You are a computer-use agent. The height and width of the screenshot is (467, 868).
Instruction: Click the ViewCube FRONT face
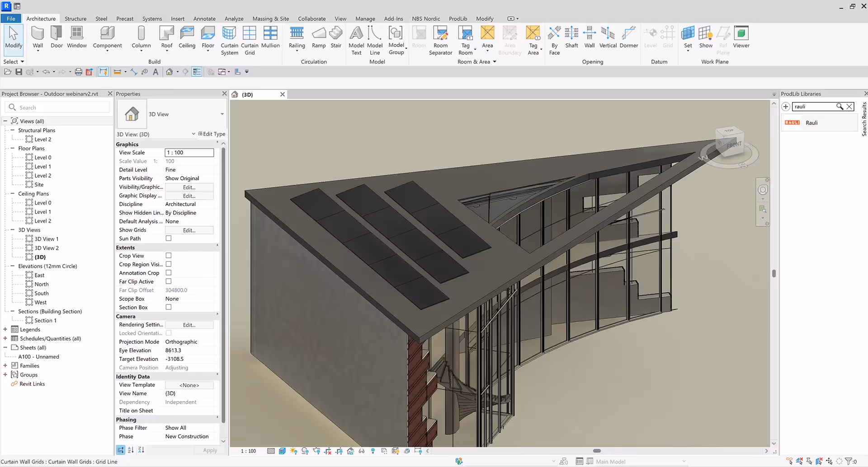(x=734, y=145)
